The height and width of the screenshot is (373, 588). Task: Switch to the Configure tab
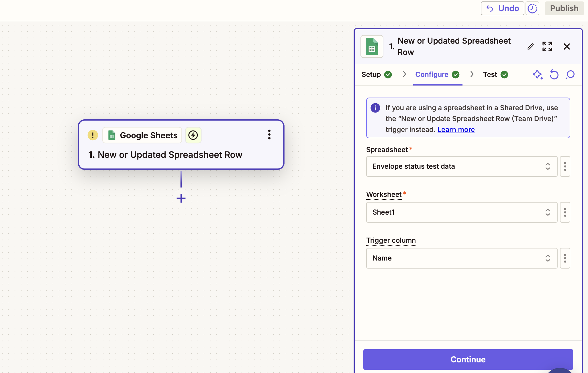pos(438,75)
